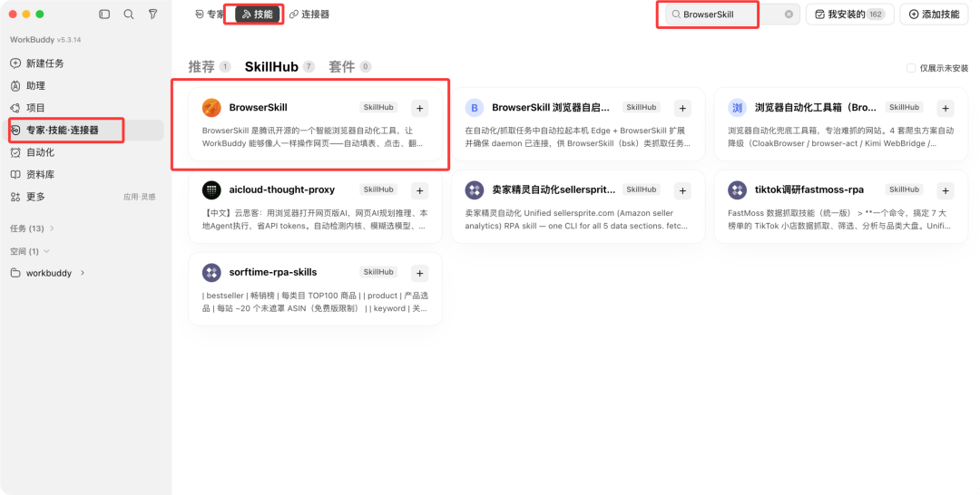The width and height of the screenshot is (980, 495).
Task: Click SkillHub tag on aicloud-thought-proxy card
Action: (x=378, y=189)
